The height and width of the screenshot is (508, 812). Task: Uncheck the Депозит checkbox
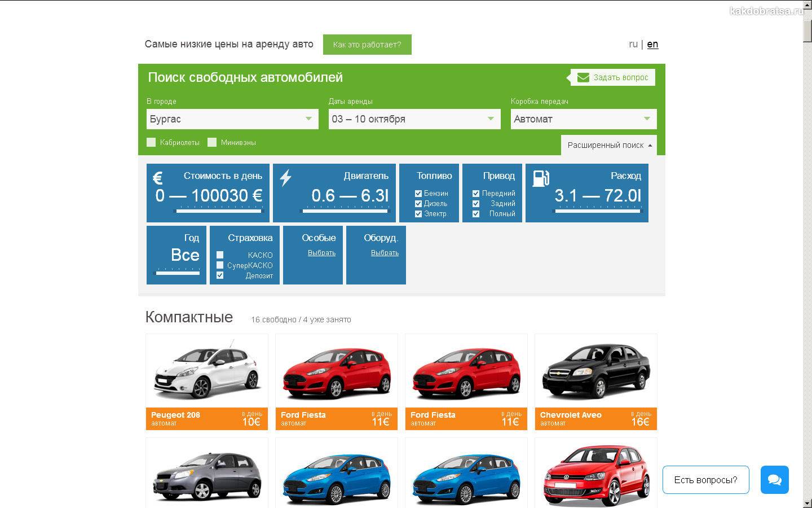click(x=220, y=275)
